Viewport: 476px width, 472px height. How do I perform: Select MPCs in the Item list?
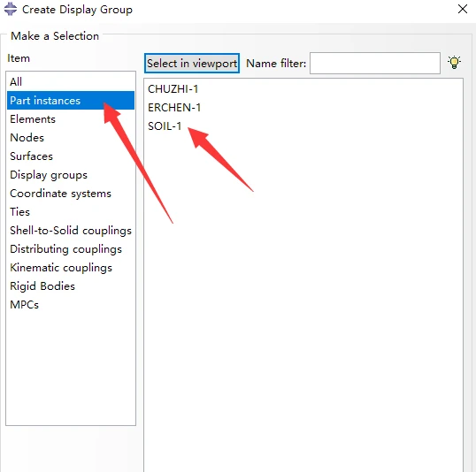tap(71, 305)
